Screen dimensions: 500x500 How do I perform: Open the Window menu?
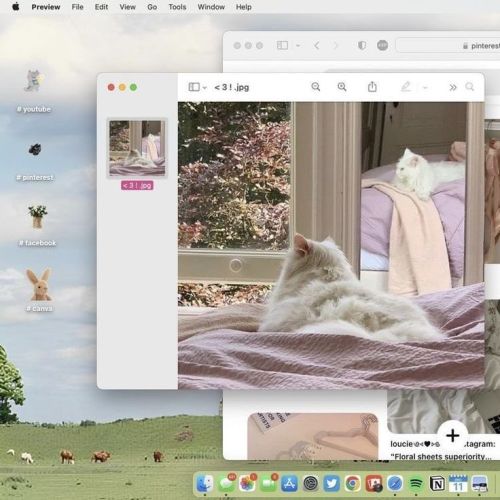(211, 7)
